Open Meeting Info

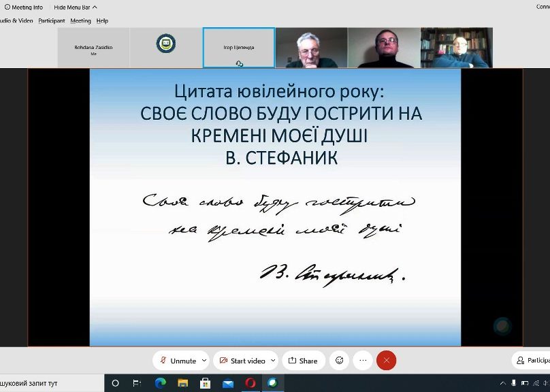pyautogui.click(x=24, y=7)
